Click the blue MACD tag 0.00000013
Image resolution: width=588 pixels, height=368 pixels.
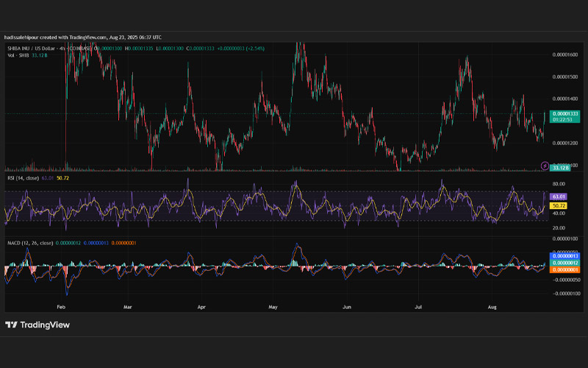pyautogui.click(x=564, y=256)
